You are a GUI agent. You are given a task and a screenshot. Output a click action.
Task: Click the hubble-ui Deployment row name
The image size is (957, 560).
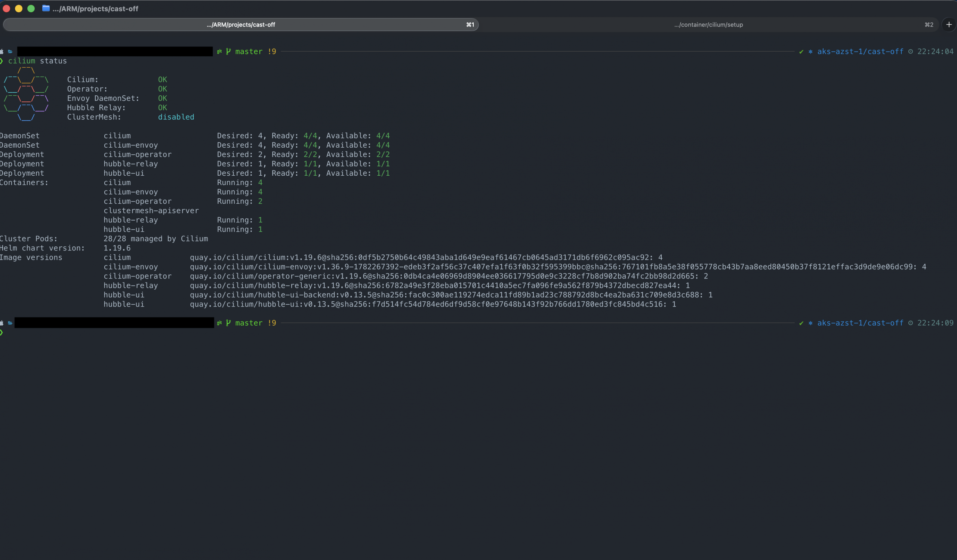click(124, 173)
